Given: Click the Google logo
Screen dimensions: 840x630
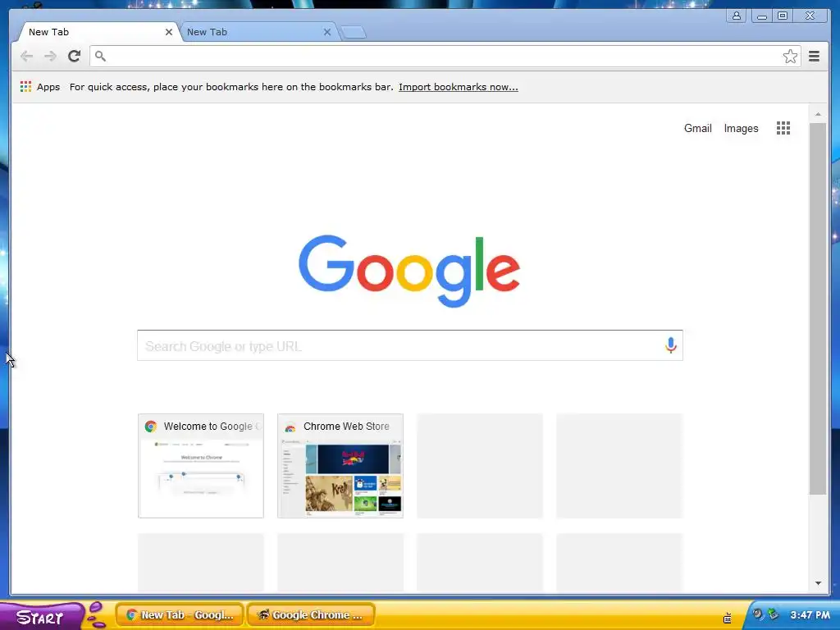Looking at the screenshot, I should 409,271.
